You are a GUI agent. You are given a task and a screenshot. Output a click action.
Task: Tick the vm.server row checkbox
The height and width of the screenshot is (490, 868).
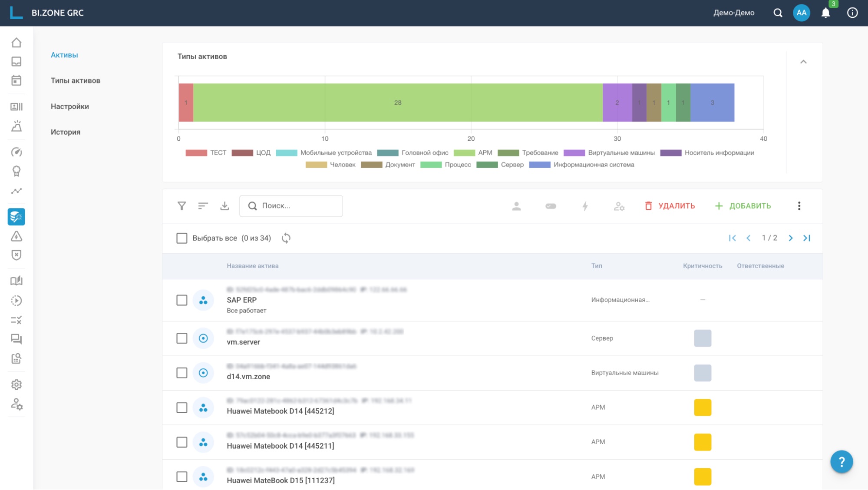click(x=182, y=338)
